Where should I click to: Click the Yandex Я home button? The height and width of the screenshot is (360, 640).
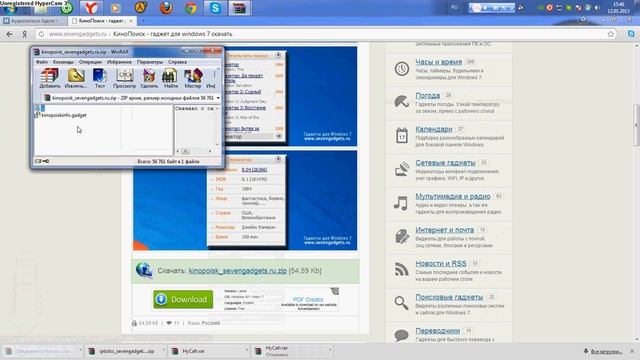[x=24, y=34]
